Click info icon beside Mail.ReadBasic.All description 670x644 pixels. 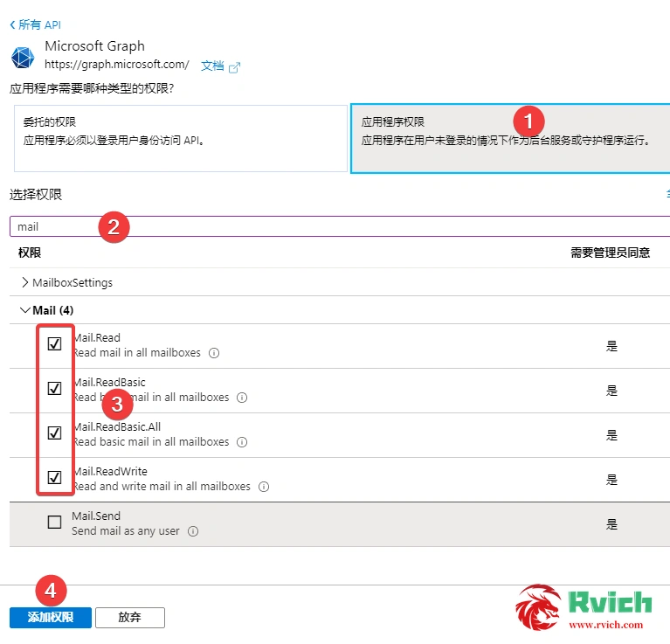point(242,442)
